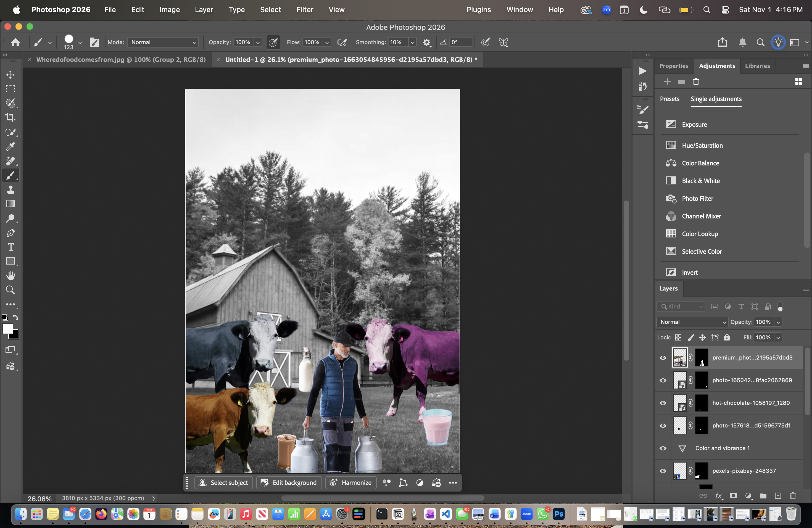This screenshot has height=528, width=812.
Task: Open the brush Mode dropdown
Action: 163,42
